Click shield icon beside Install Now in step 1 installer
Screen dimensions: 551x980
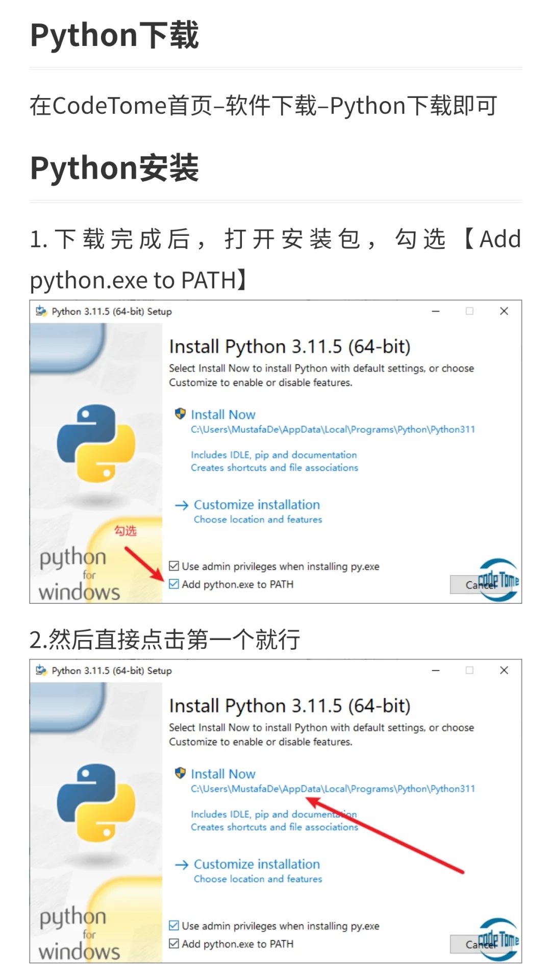tap(180, 414)
